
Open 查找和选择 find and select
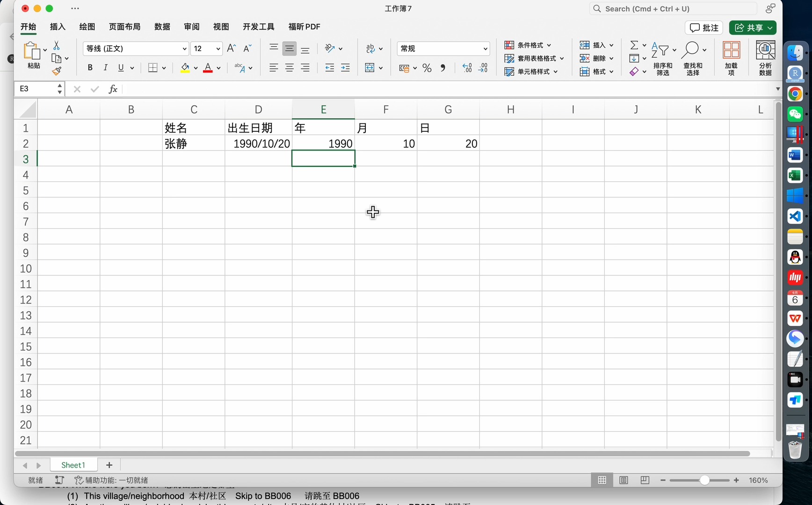693,58
